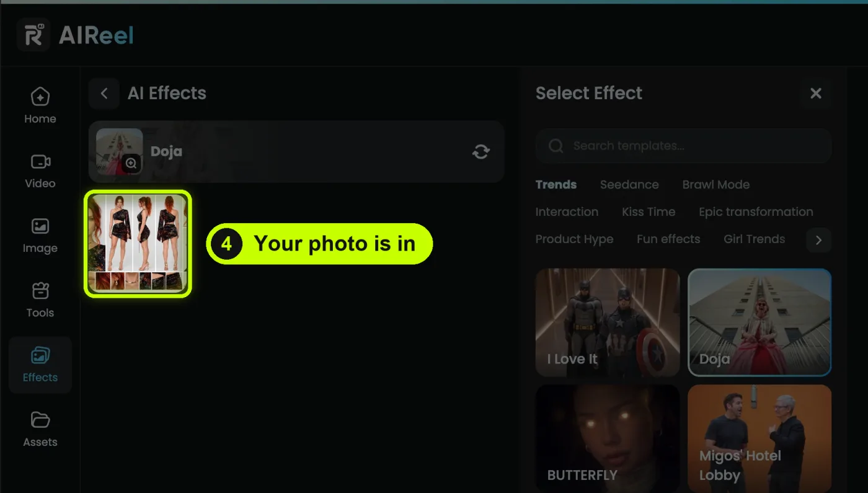Focus the Search templates field

point(683,146)
